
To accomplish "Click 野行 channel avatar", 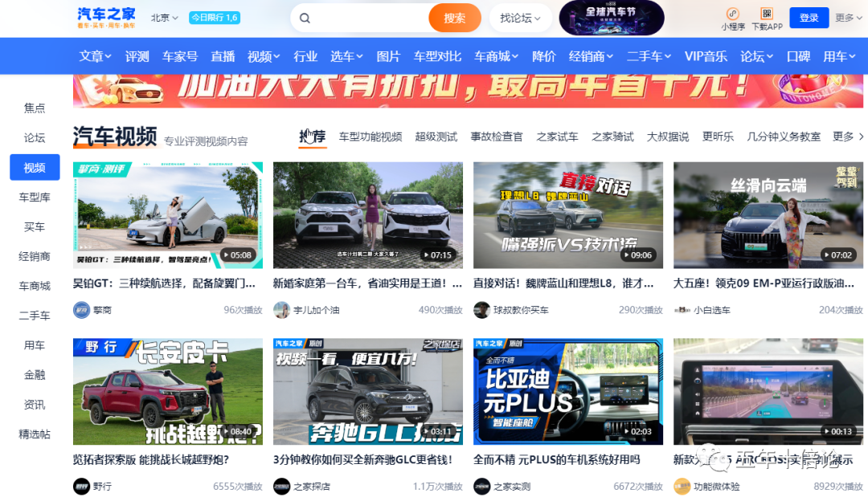I will tap(81, 487).
